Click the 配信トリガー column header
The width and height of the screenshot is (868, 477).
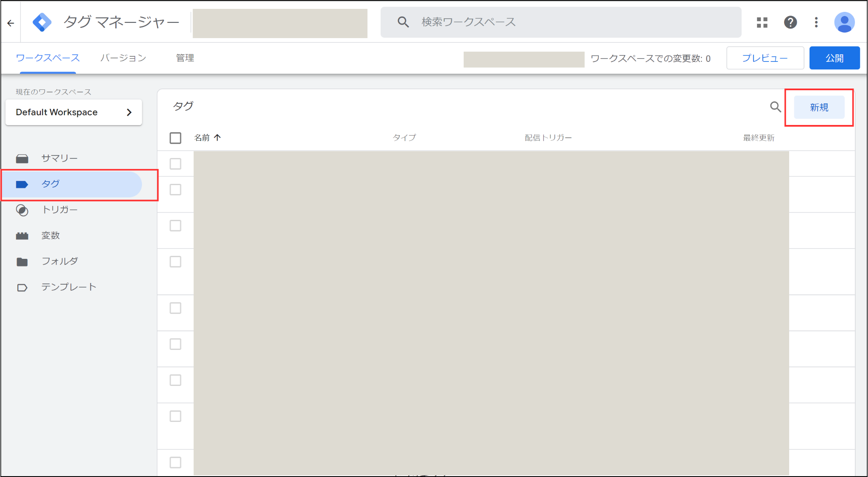pos(548,138)
